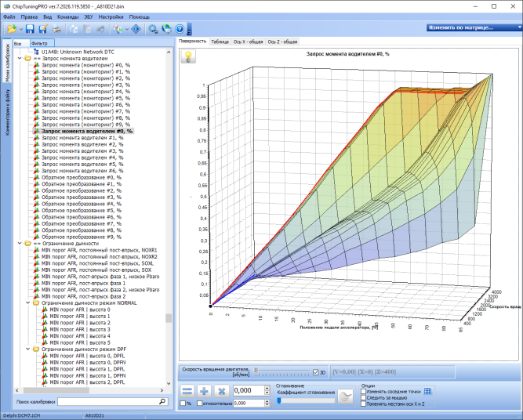Check Следить за мышью option
Screen dimensions: 523x420
pos(364,397)
